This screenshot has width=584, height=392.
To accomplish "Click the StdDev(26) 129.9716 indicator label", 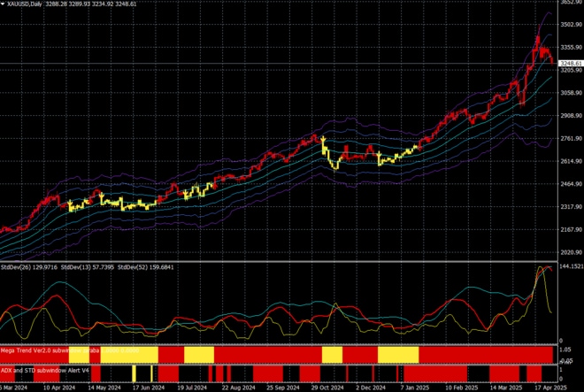I will 29,267.
